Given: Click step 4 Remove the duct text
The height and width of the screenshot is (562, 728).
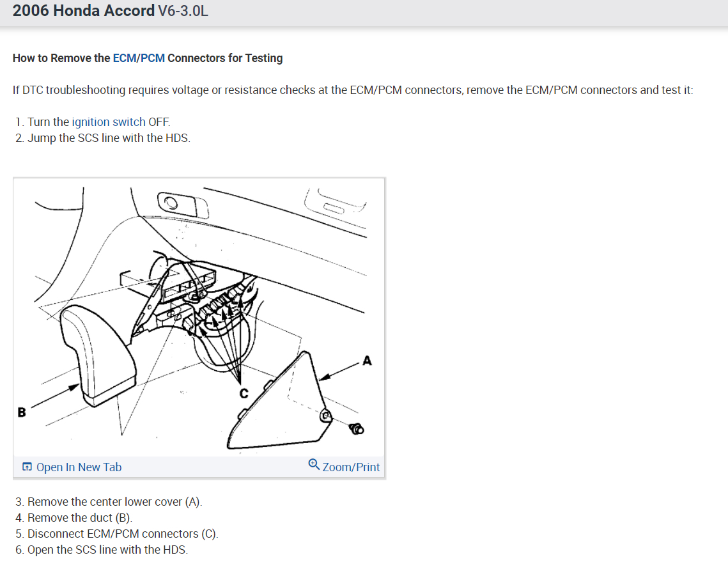Looking at the screenshot, I should coord(74,517).
